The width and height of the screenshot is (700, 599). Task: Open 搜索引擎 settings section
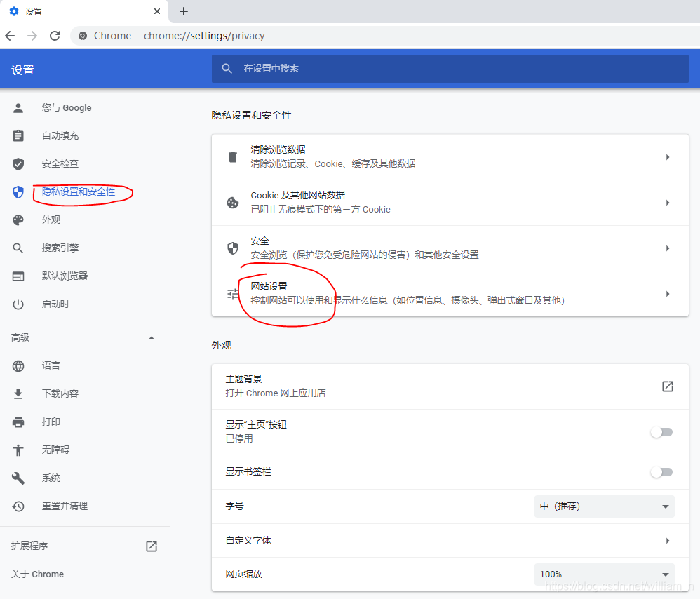60,248
